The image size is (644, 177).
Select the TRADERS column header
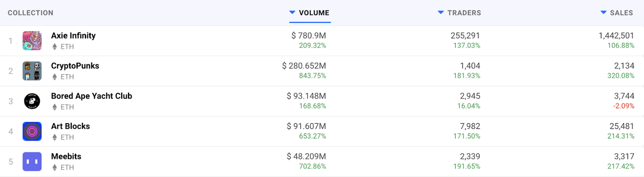click(x=464, y=13)
